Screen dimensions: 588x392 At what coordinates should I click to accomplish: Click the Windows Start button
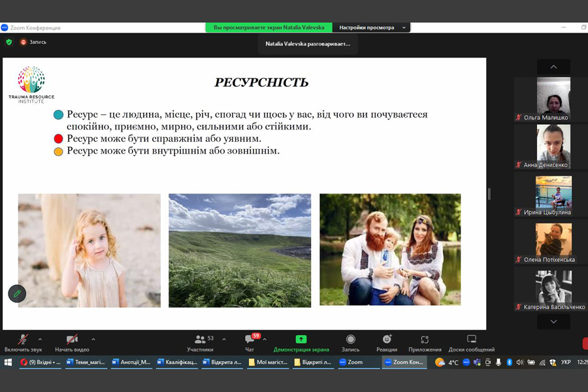tap(8, 362)
